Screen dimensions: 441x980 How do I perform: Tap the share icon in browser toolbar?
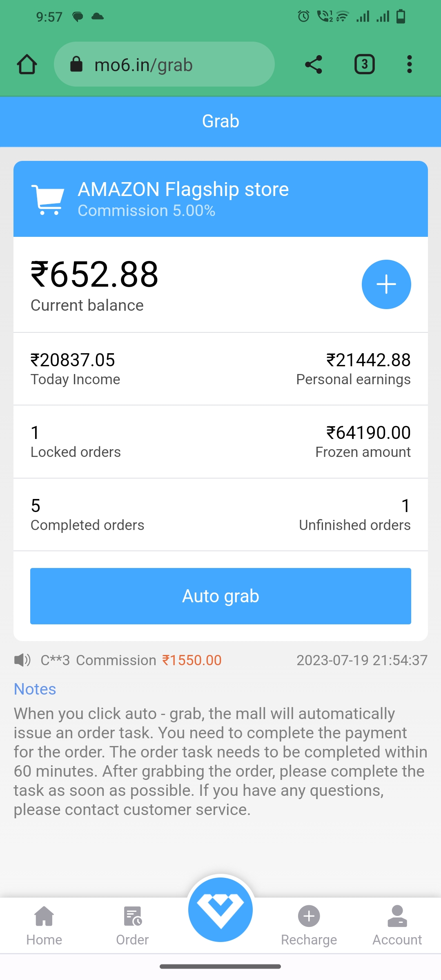click(x=314, y=65)
